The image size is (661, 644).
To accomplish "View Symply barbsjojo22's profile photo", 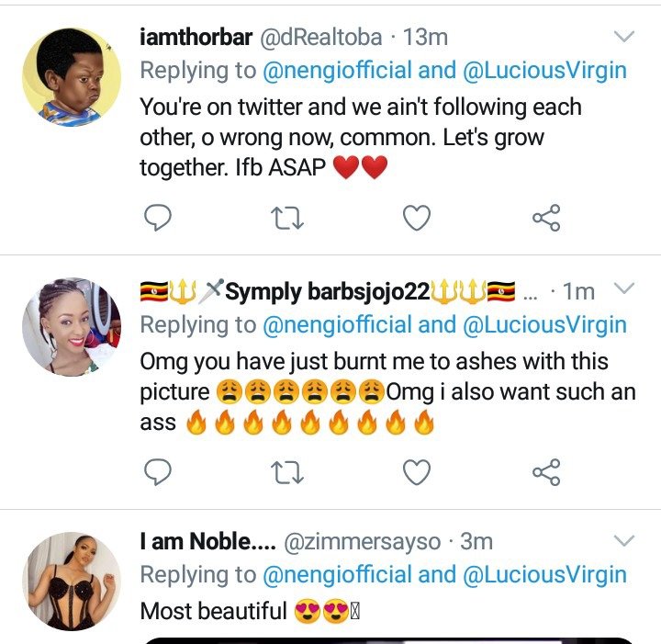I will [71, 328].
